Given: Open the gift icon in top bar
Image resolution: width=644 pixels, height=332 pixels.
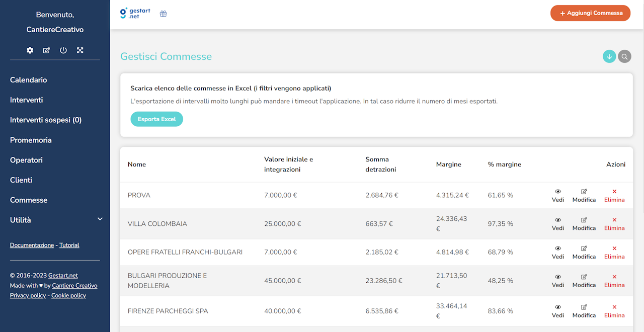Looking at the screenshot, I should pos(163,14).
